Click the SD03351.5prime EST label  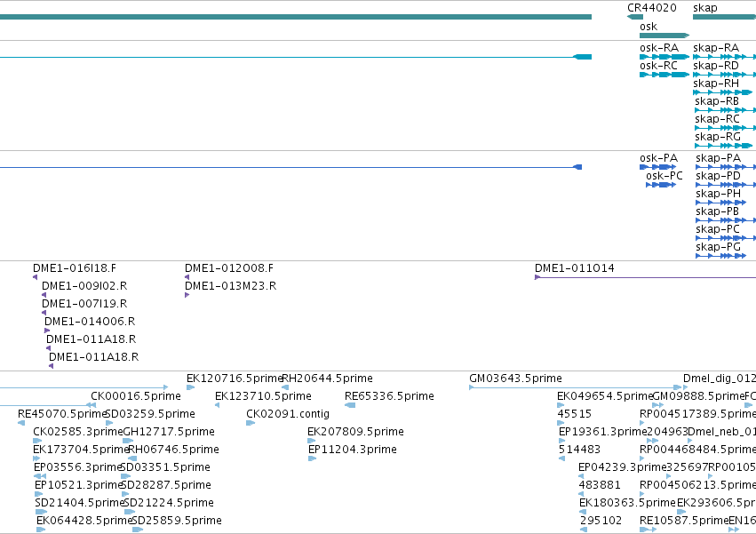[x=165, y=467]
